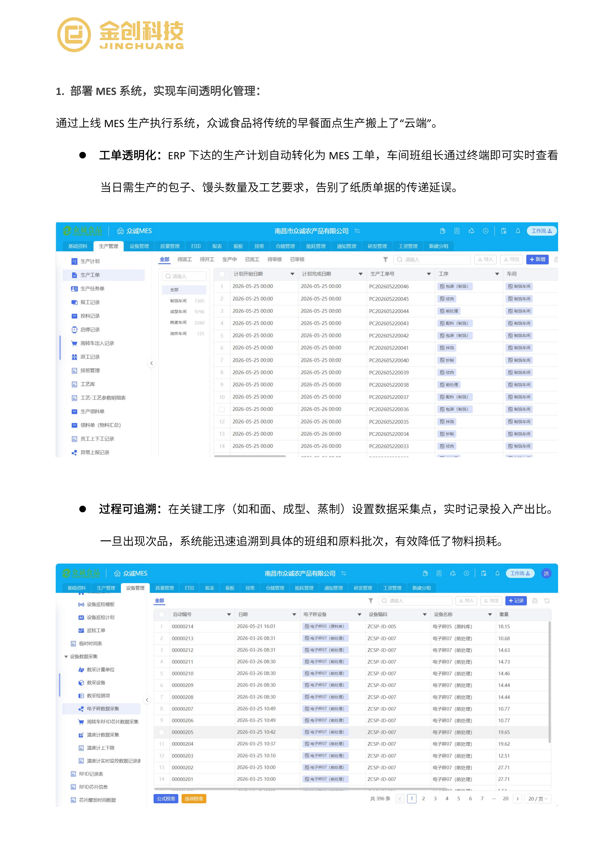Tick the checkbox for record 00000205
The width and height of the screenshot is (614, 868).
pyautogui.click(x=161, y=732)
